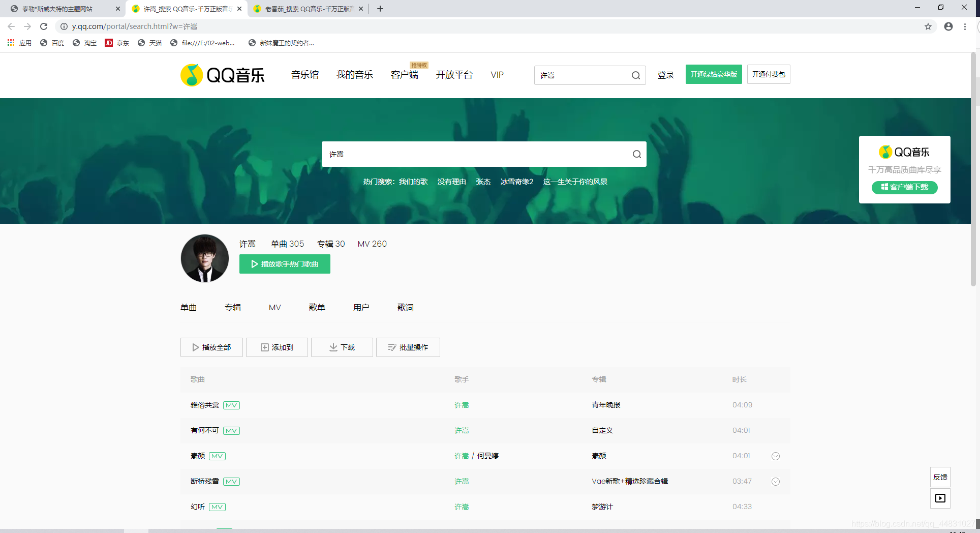Click 反馈 feedback button
The image size is (980, 533).
(x=940, y=477)
